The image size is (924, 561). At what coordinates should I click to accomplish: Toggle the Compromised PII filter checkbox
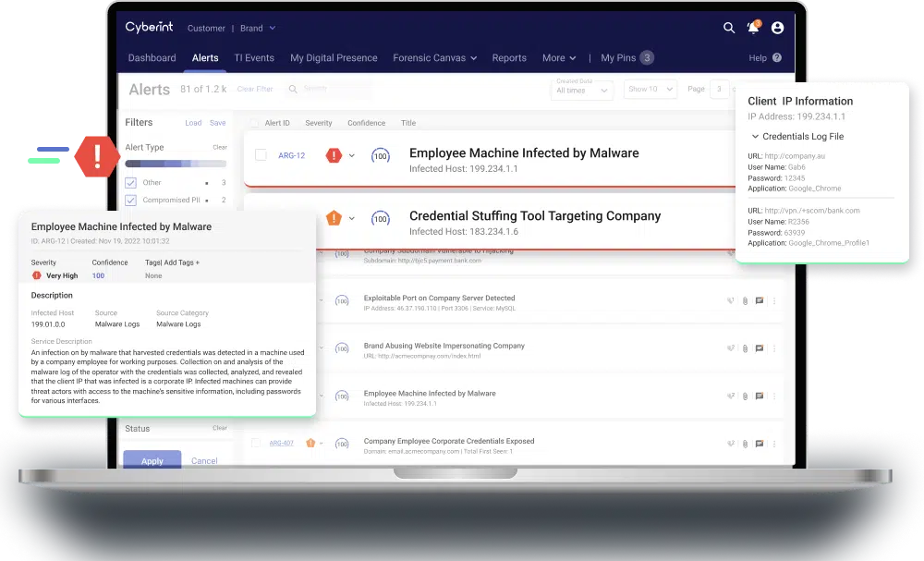coord(130,200)
